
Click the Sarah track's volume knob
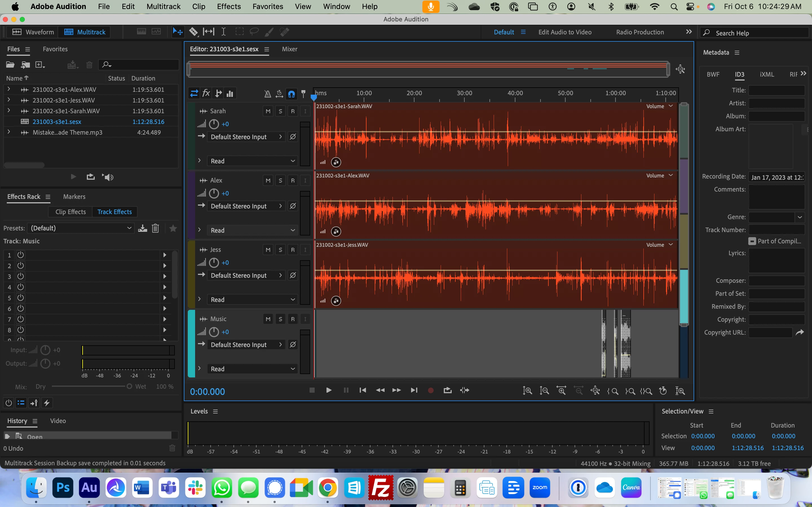click(x=214, y=124)
